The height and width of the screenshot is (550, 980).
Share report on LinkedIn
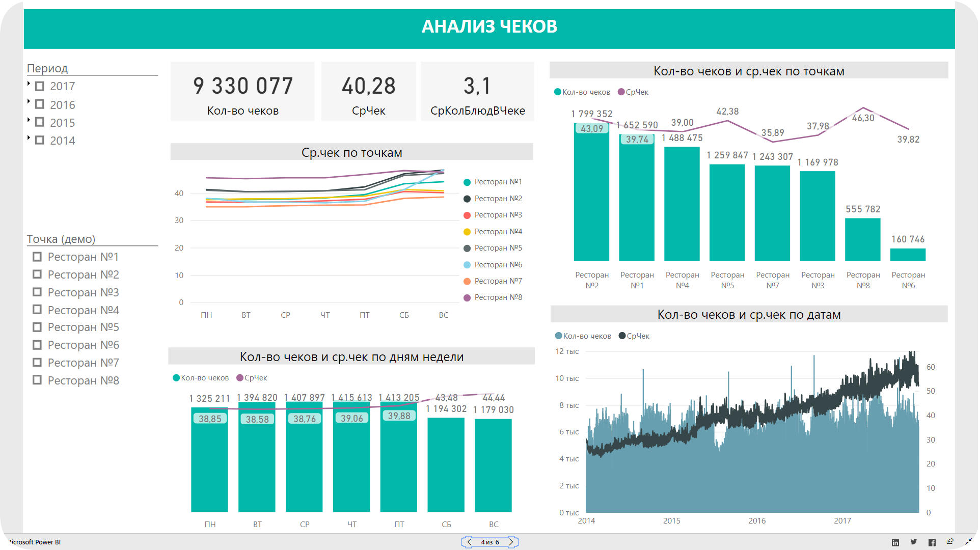[x=895, y=542]
